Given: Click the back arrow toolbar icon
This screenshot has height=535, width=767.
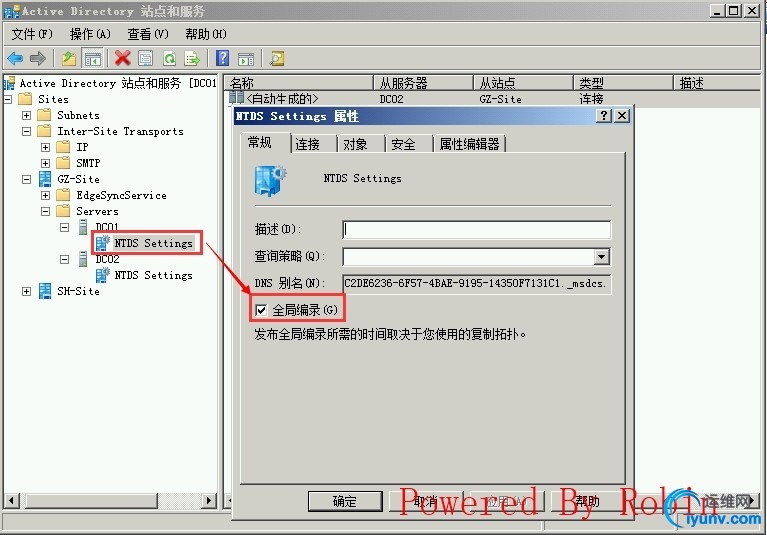Looking at the screenshot, I should click(15, 59).
